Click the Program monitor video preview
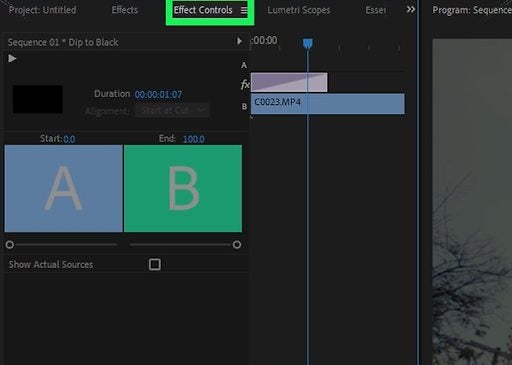This screenshot has height=365, width=512. (472, 202)
